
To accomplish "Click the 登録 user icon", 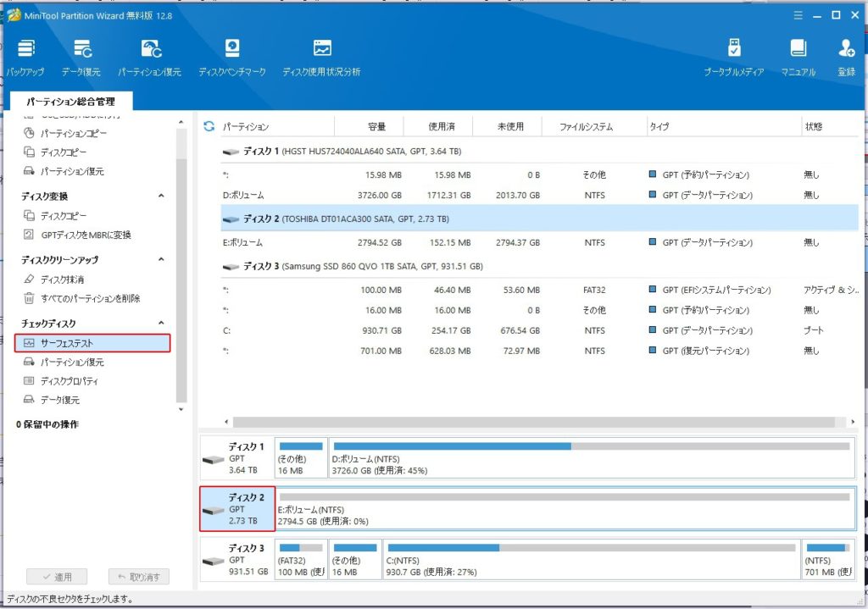I will (x=846, y=57).
